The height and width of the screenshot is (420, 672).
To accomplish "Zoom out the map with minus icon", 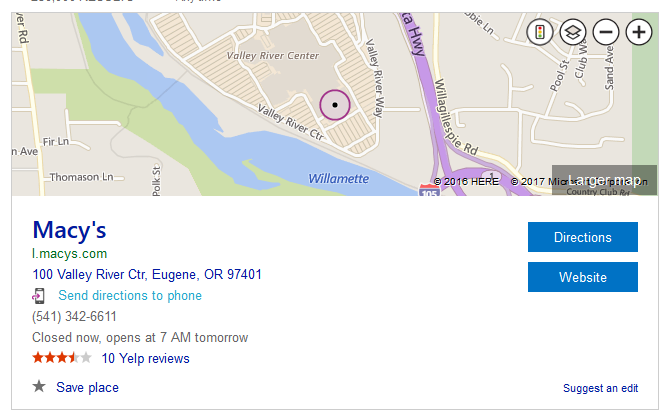I will coord(605,32).
